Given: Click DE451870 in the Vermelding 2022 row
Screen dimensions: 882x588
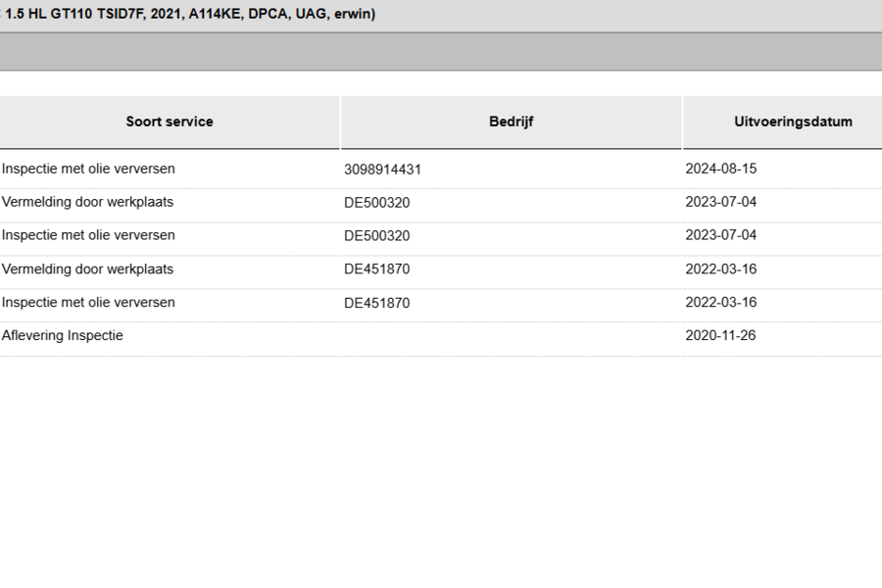Looking at the screenshot, I should pyautogui.click(x=377, y=269).
